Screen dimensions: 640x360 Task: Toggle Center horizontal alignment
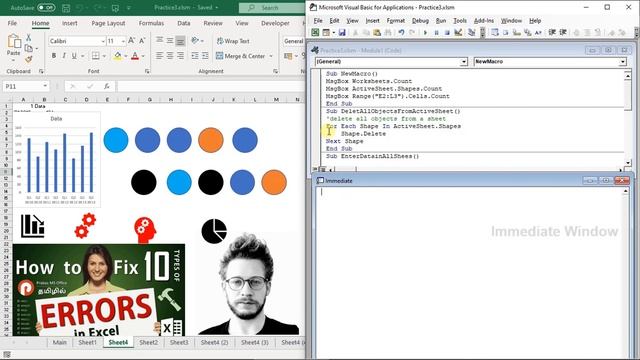pos(170,56)
